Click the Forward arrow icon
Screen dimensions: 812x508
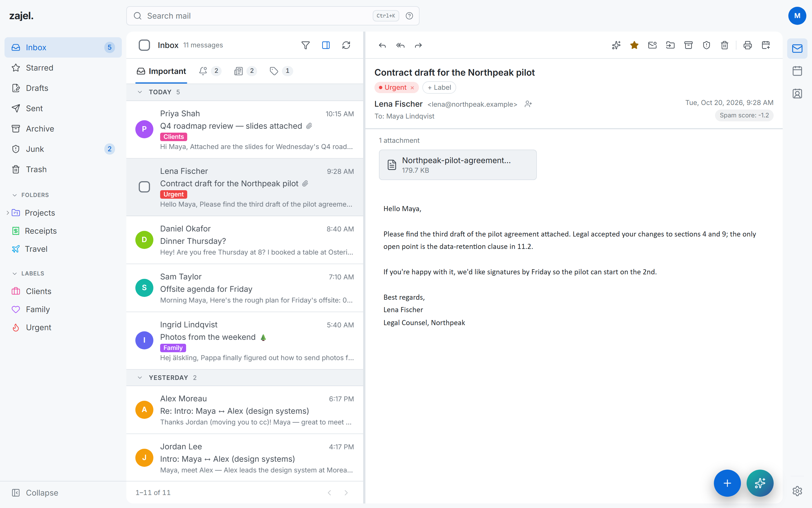(x=418, y=45)
